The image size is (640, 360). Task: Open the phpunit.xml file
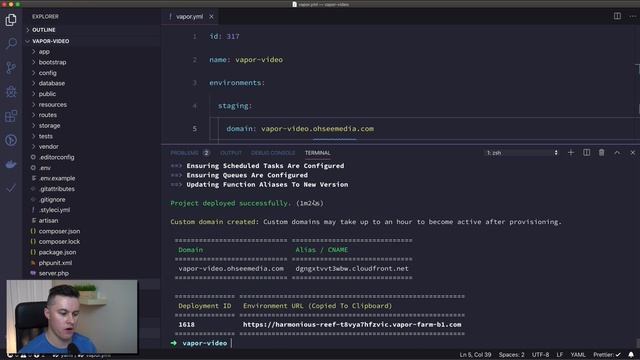(55, 263)
